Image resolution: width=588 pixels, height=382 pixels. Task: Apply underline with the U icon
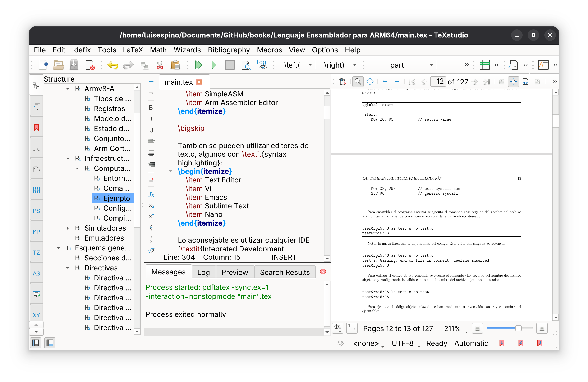pyautogui.click(x=151, y=130)
